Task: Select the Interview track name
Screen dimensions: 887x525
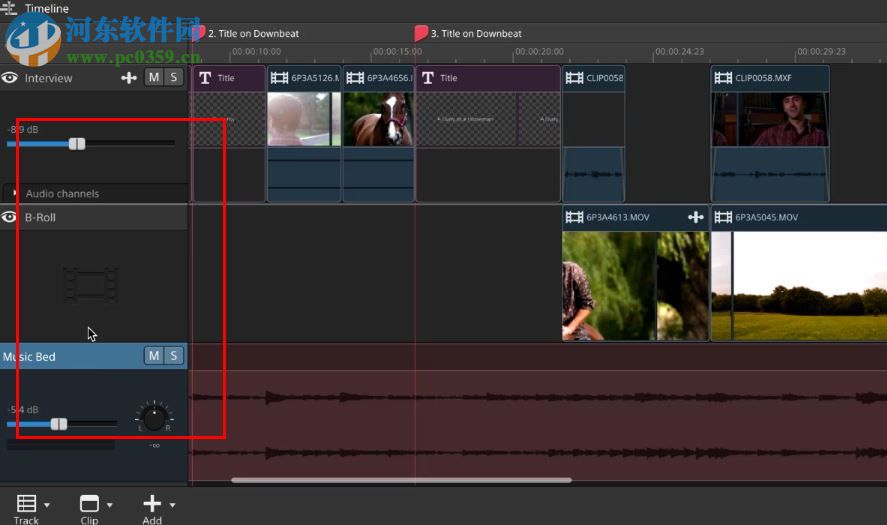Action: tap(48, 78)
